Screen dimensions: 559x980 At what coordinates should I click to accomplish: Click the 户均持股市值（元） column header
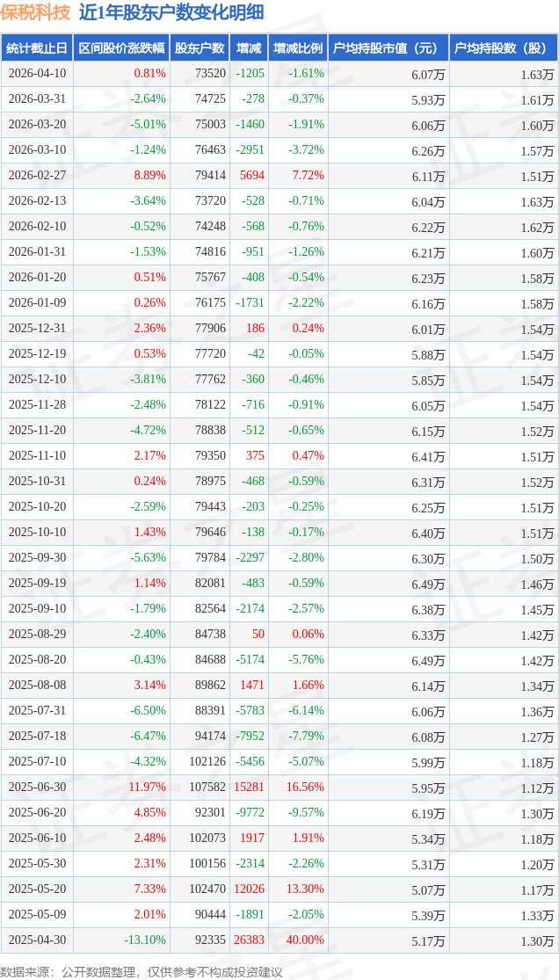click(x=388, y=48)
